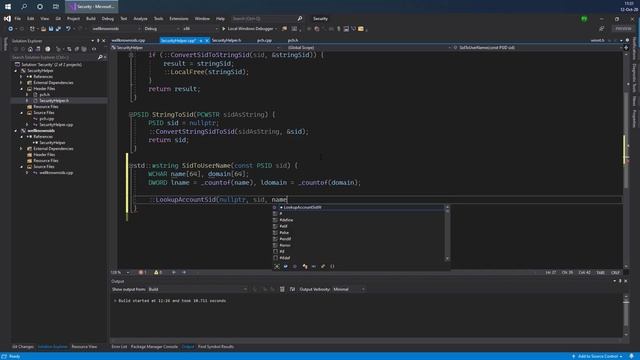
Task: Select wellknownsids Resource Files folder
Action: pyautogui.click(x=46, y=161)
